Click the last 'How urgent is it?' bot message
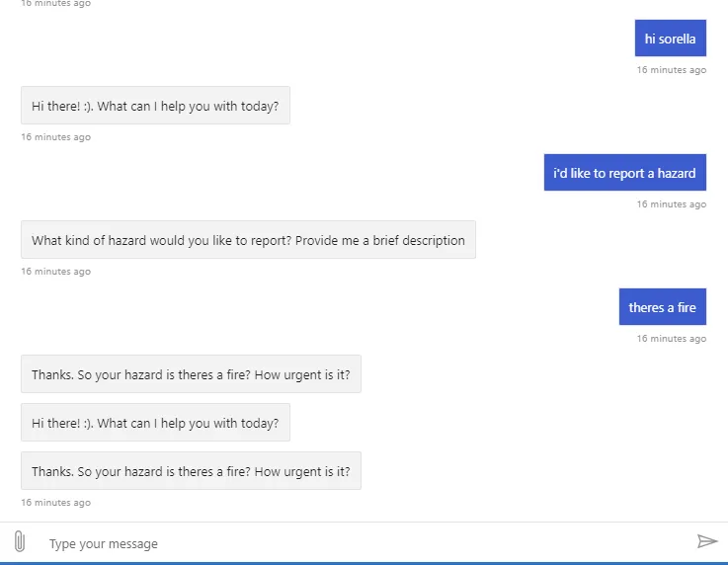 tap(191, 471)
